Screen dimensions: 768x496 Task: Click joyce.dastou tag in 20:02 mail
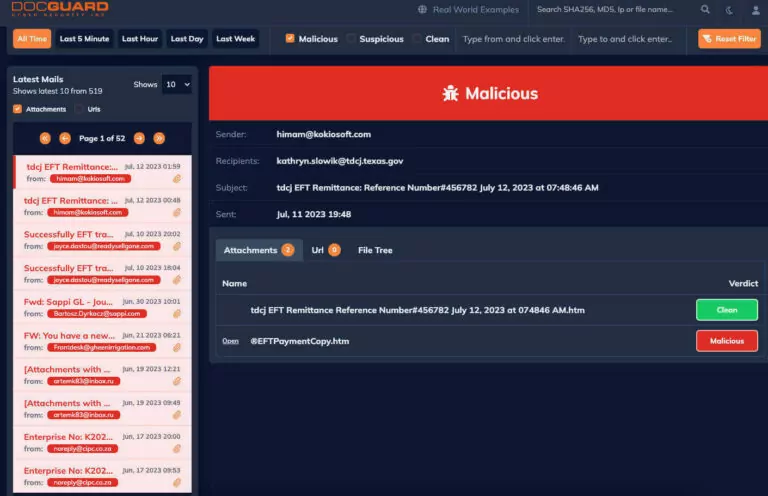click(104, 246)
